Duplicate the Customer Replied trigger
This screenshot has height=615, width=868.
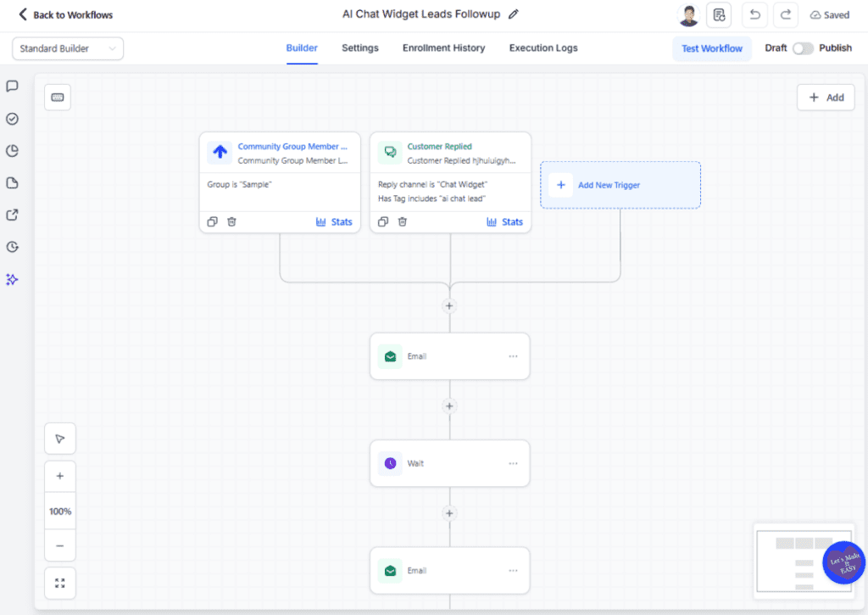382,221
